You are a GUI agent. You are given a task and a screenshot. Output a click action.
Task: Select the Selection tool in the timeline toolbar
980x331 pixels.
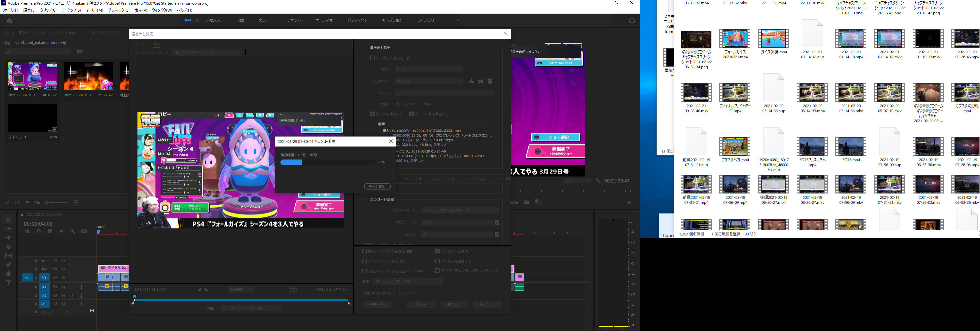coord(8,220)
